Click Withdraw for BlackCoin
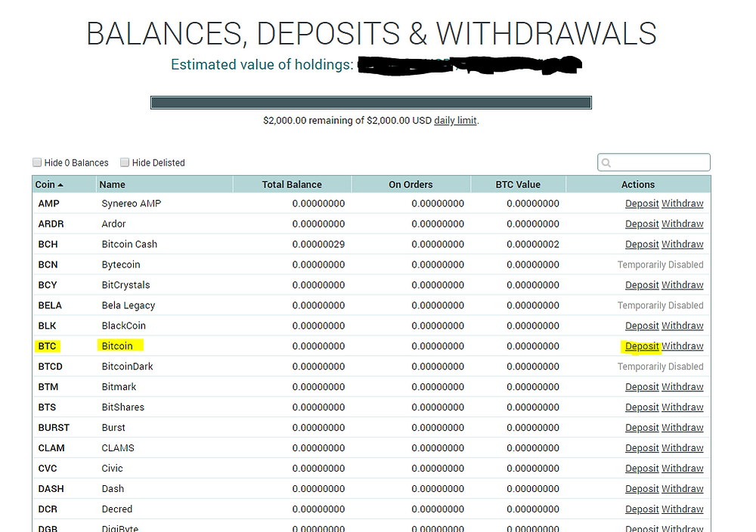 [x=682, y=326]
